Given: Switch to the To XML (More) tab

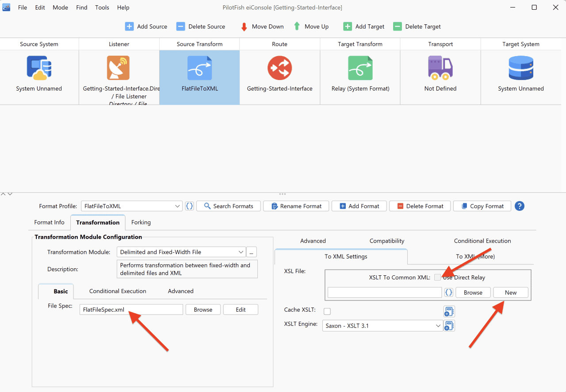Looking at the screenshot, I should pos(475,256).
